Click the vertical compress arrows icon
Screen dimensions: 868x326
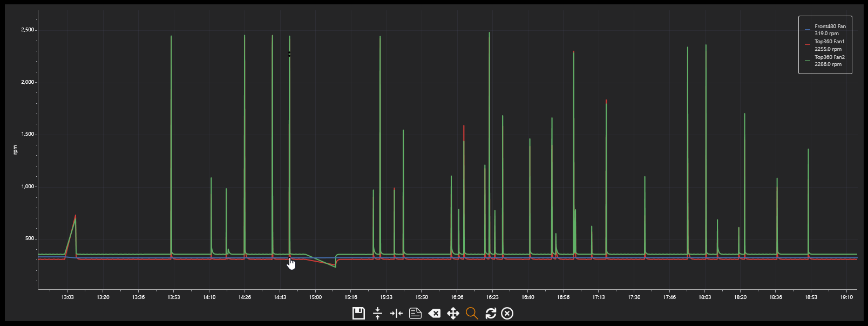[x=377, y=314]
